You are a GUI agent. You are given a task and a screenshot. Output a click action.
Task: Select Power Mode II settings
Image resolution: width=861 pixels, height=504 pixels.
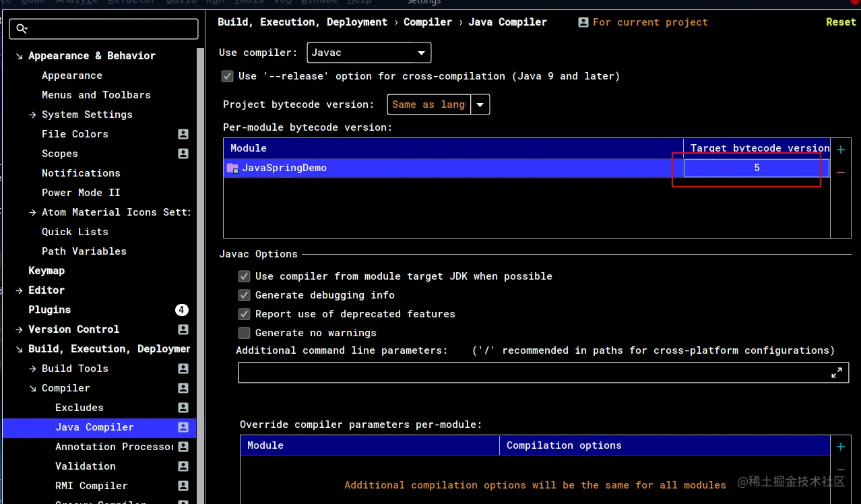(81, 193)
